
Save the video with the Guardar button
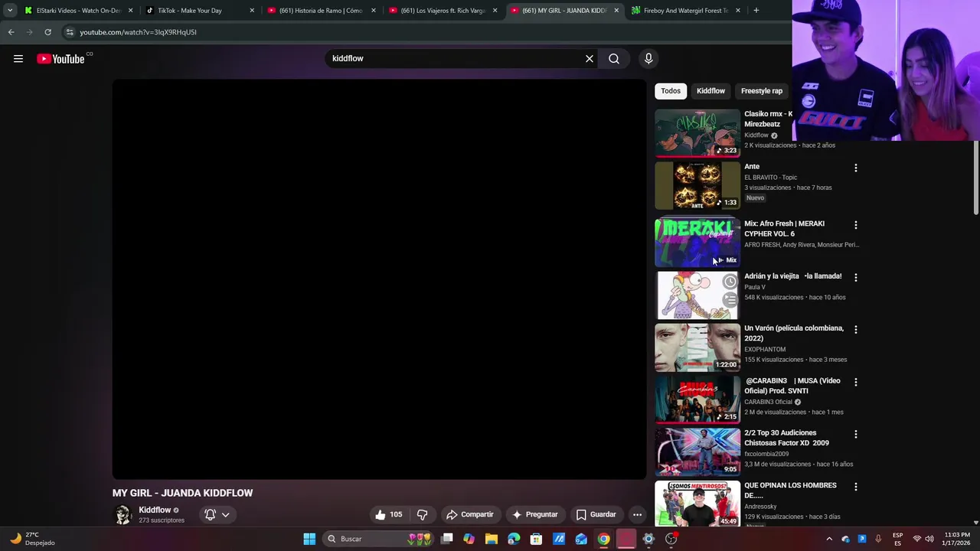(596, 514)
